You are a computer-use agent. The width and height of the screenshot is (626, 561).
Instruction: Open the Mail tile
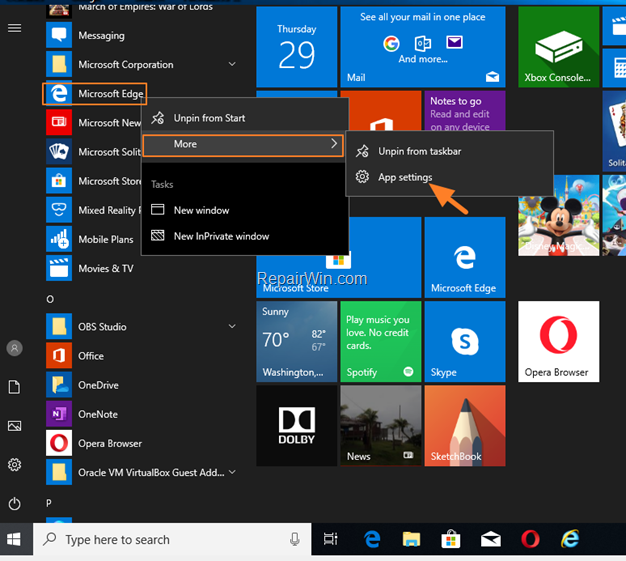tap(423, 47)
